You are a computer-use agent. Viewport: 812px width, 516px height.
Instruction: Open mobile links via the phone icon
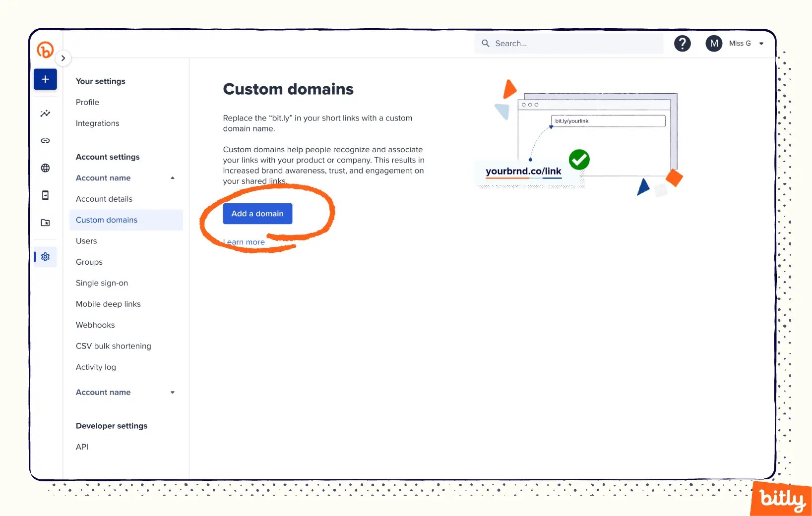pyautogui.click(x=45, y=195)
